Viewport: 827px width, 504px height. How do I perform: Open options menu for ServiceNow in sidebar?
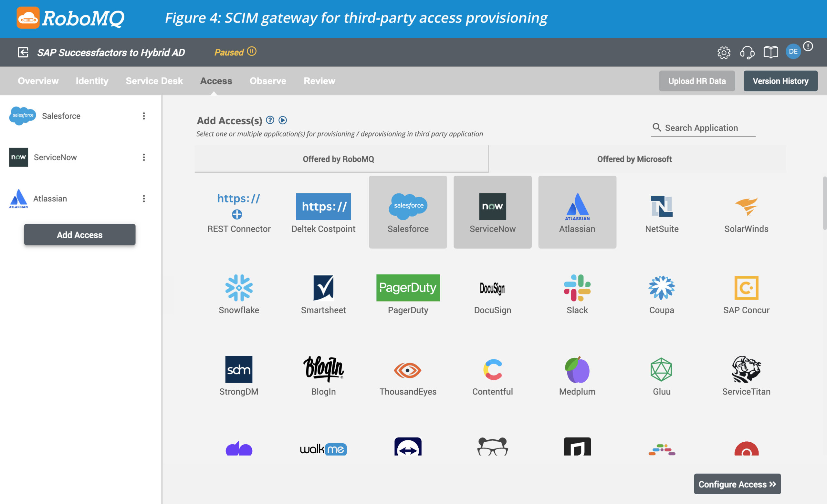click(144, 157)
